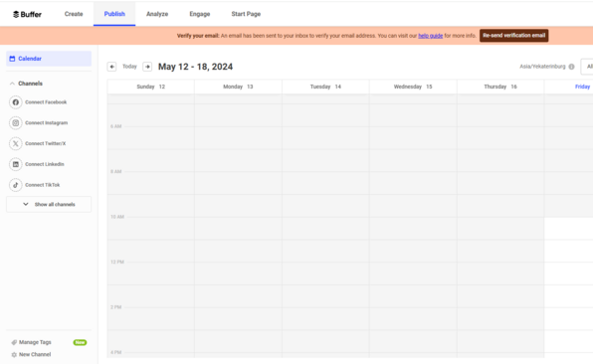Click Connect Facebook label
The width and height of the screenshot is (593, 364).
click(x=46, y=102)
